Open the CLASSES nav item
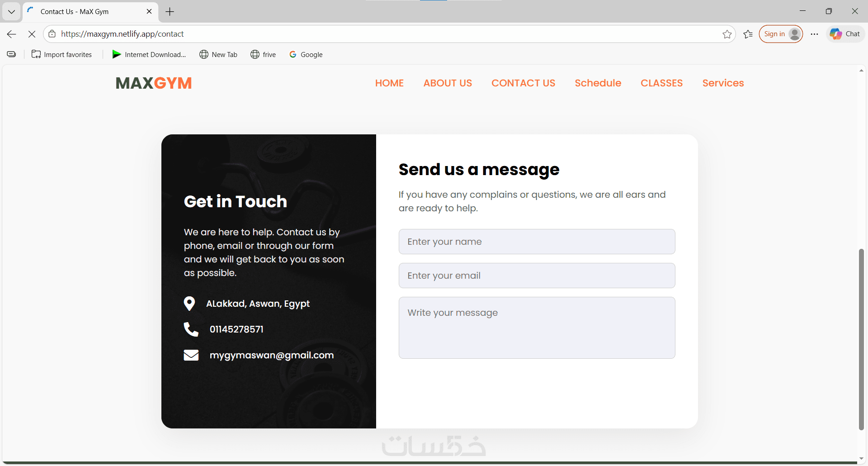The width and height of the screenshot is (868, 466). point(661,83)
